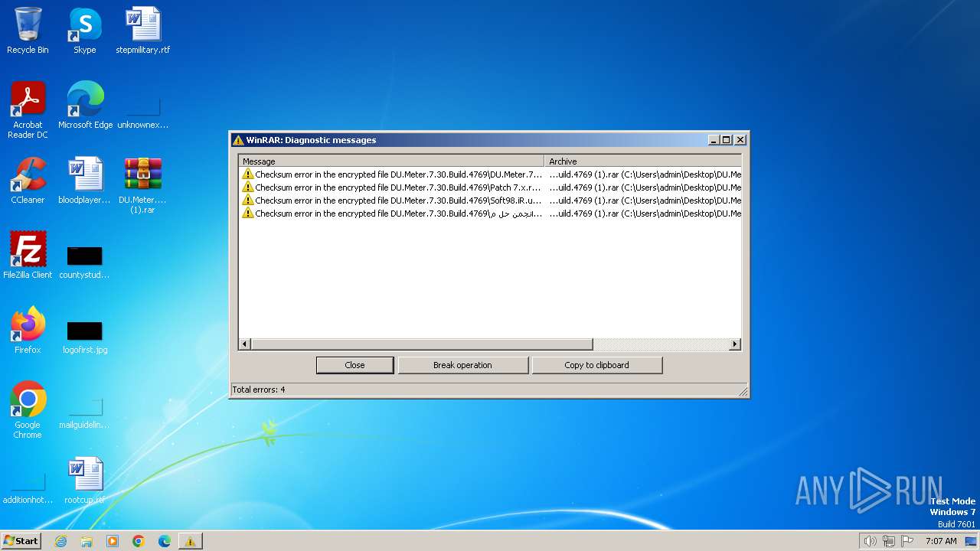Open Edge from the taskbar
The height and width of the screenshot is (551, 980).
pyautogui.click(x=165, y=541)
